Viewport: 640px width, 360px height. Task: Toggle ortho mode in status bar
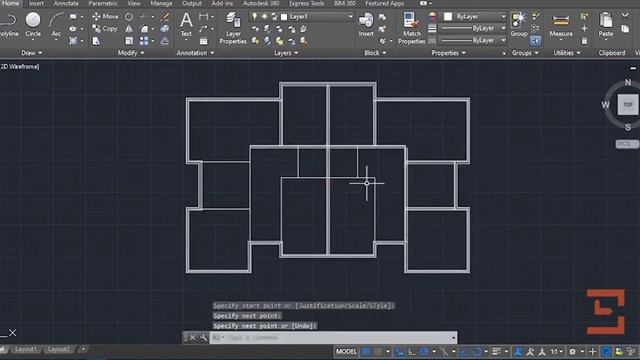(x=412, y=351)
